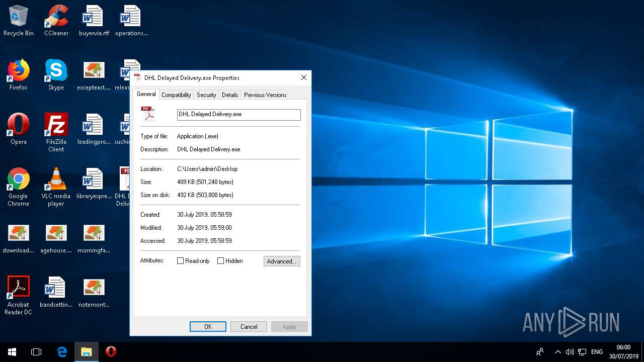Screen dimensions: 644x362
Task: Click the Modified date value
Action: (x=204, y=228)
